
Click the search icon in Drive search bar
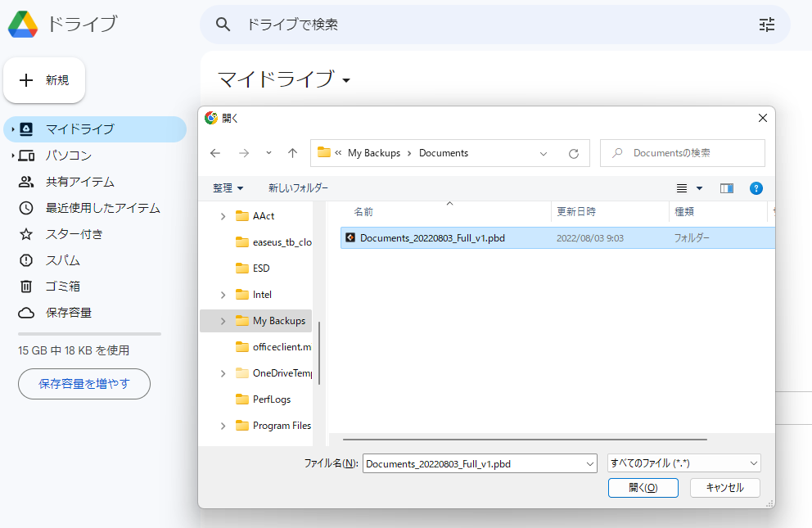pos(223,25)
